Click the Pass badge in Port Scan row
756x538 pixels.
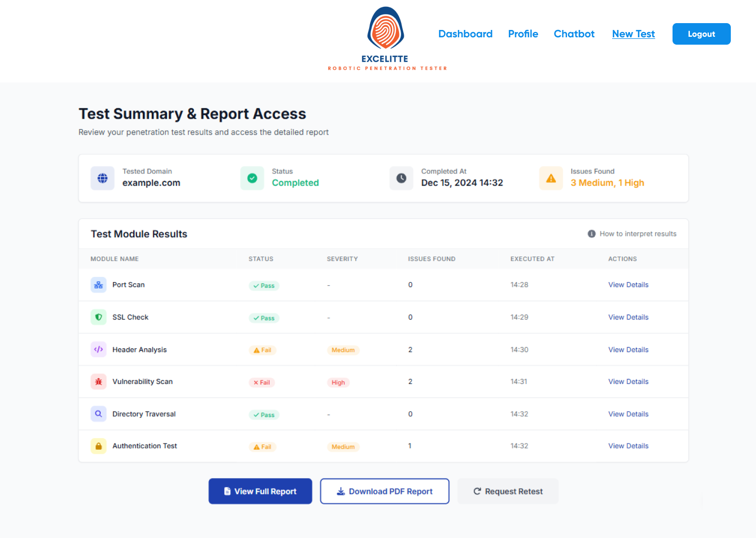[264, 286]
